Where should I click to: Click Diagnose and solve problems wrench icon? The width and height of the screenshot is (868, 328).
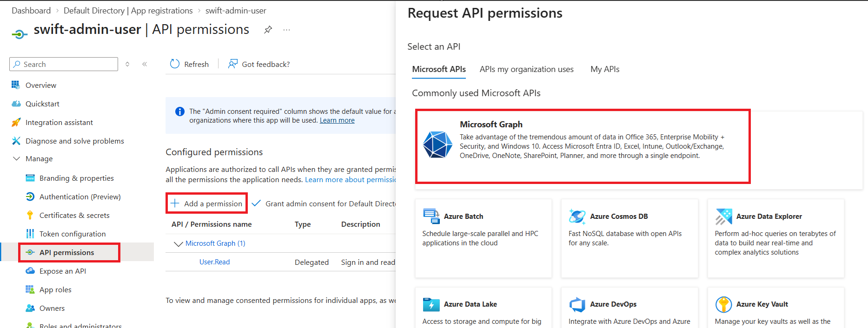point(16,141)
